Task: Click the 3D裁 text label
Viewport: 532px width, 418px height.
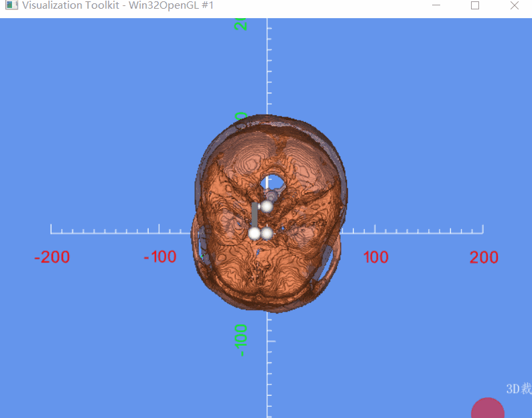Action: [519, 389]
